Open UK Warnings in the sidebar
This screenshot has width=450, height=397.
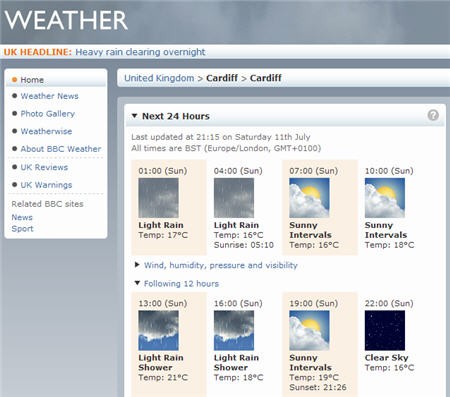pyautogui.click(x=46, y=185)
